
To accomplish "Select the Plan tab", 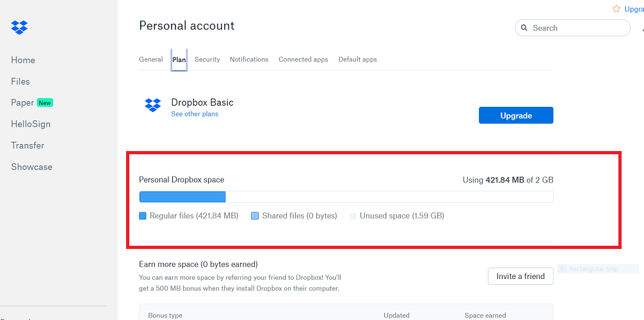I will click(179, 60).
